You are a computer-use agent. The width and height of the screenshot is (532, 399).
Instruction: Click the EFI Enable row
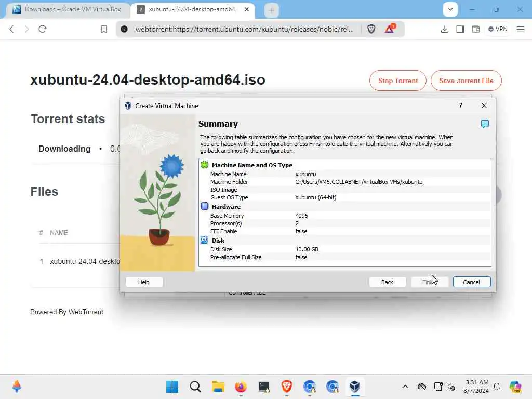pyautogui.click(x=345, y=231)
